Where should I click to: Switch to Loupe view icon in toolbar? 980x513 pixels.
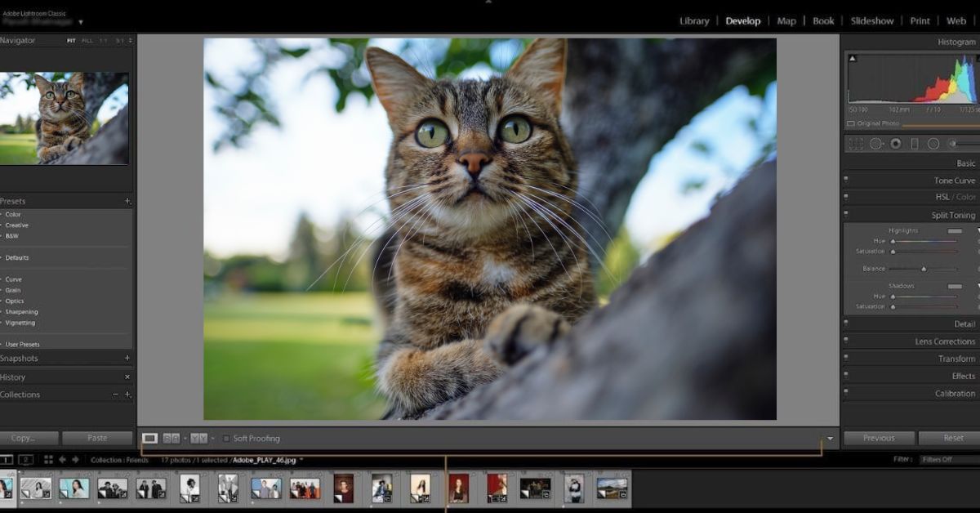[150, 439]
